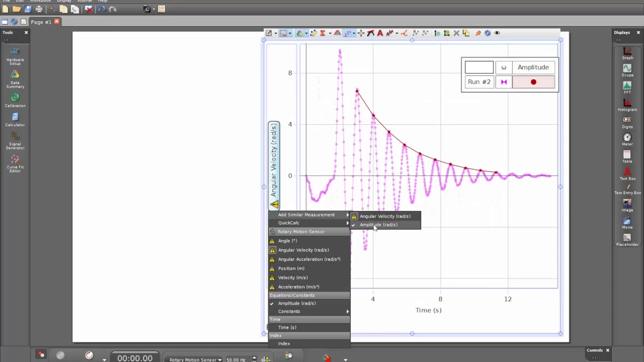Click the coordinates crosshair tool icon
The width and height of the screenshot is (644, 362).
pos(361,33)
